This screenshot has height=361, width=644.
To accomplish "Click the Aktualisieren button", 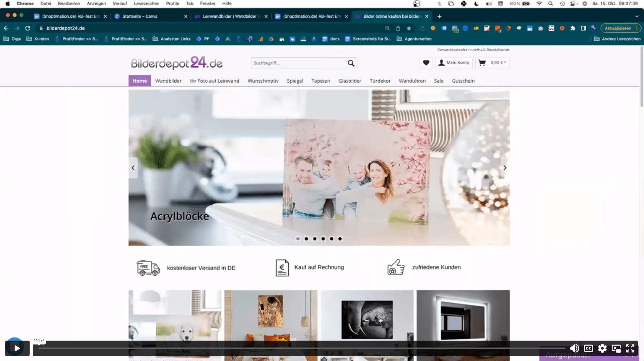I will coord(618,28).
